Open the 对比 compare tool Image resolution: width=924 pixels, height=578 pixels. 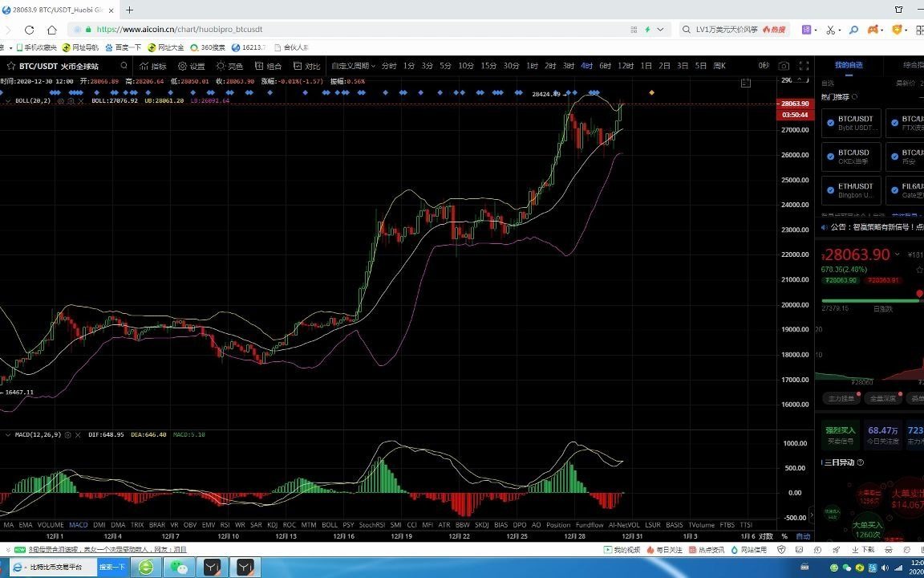[x=306, y=66]
